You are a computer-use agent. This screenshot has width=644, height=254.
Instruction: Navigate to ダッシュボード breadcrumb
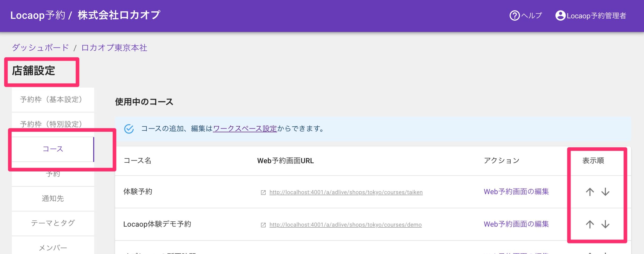click(x=41, y=48)
